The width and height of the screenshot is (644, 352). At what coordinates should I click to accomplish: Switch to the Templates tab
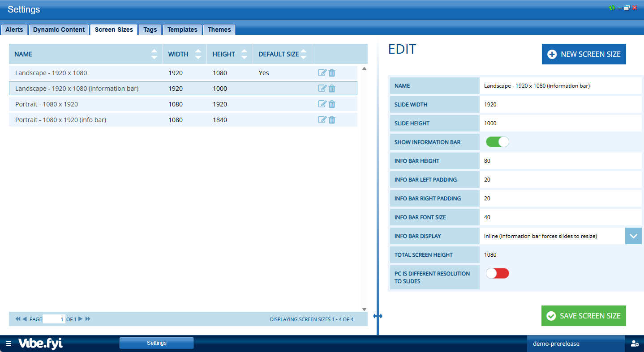click(182, 30)
